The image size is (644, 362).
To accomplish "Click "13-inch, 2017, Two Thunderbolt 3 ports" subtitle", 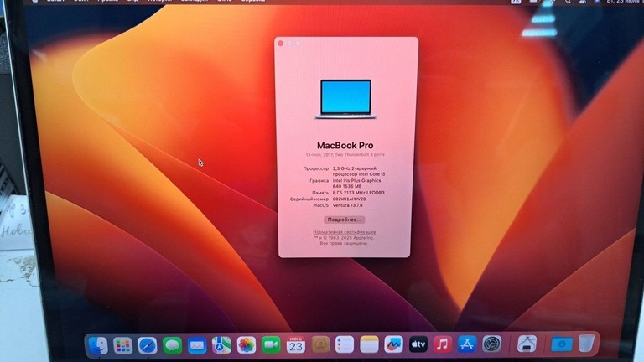I will (345, 155).
